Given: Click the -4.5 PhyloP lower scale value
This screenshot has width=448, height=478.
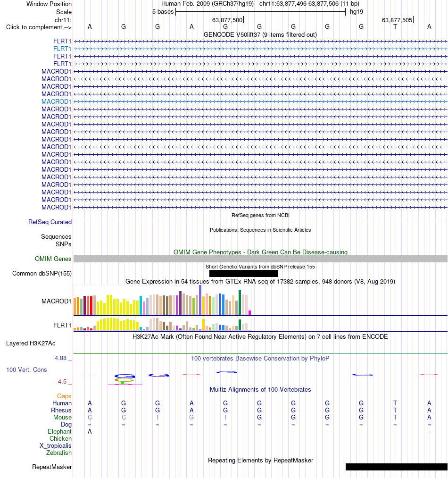Looking at the screenshot, I should [x=61, y=382].
